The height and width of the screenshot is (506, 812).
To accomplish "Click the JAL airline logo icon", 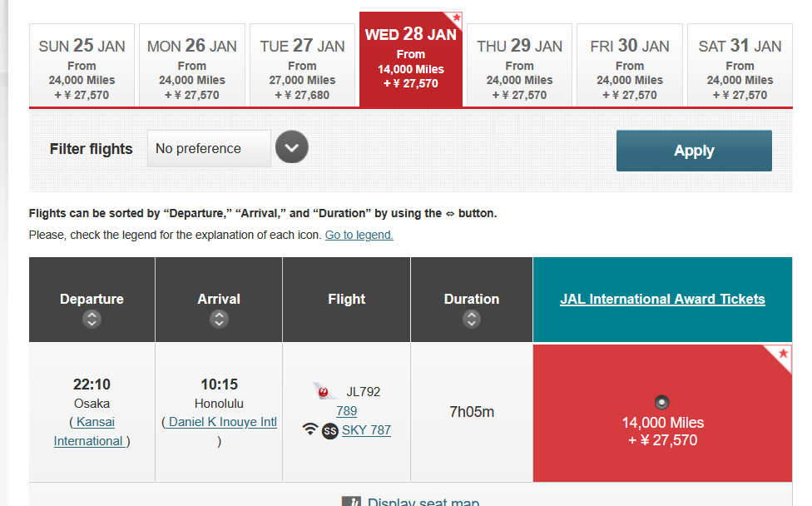I will pos(325,391).
